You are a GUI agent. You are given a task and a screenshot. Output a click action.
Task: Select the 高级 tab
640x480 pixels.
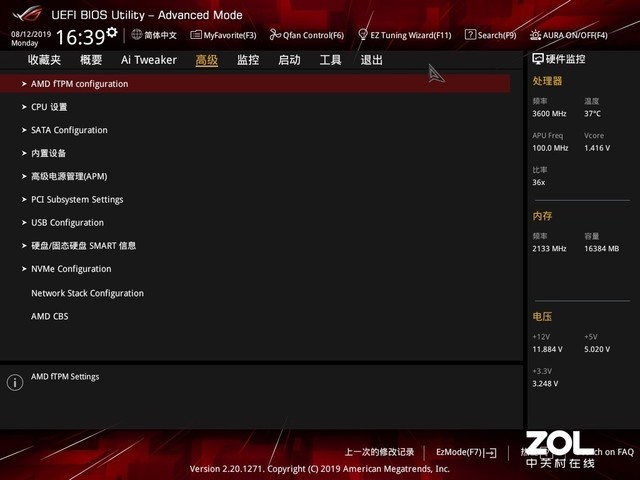(x=207, y=60)
